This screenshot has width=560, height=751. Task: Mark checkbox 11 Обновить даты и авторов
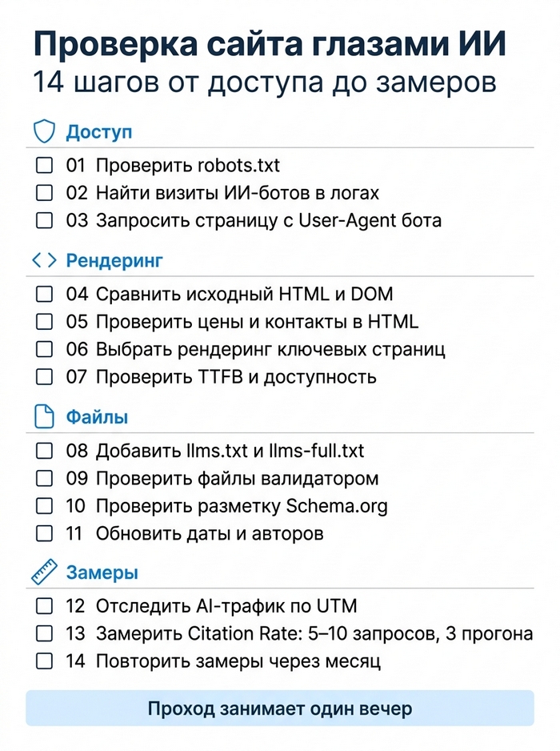point(45,533)
